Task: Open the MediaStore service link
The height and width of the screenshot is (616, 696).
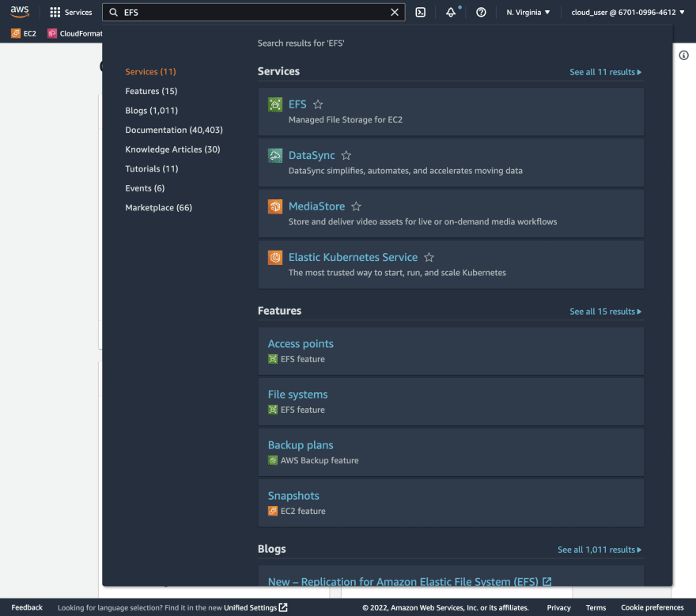Action: coord(316,206)
